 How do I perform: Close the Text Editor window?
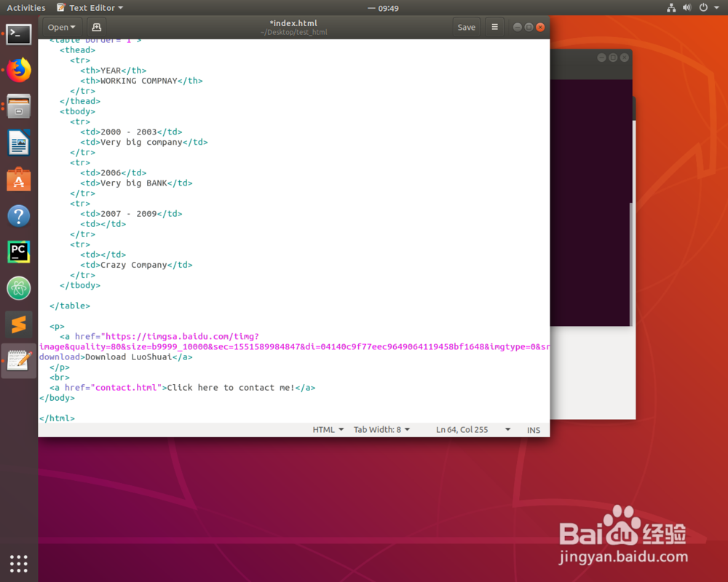click(540, 28)
